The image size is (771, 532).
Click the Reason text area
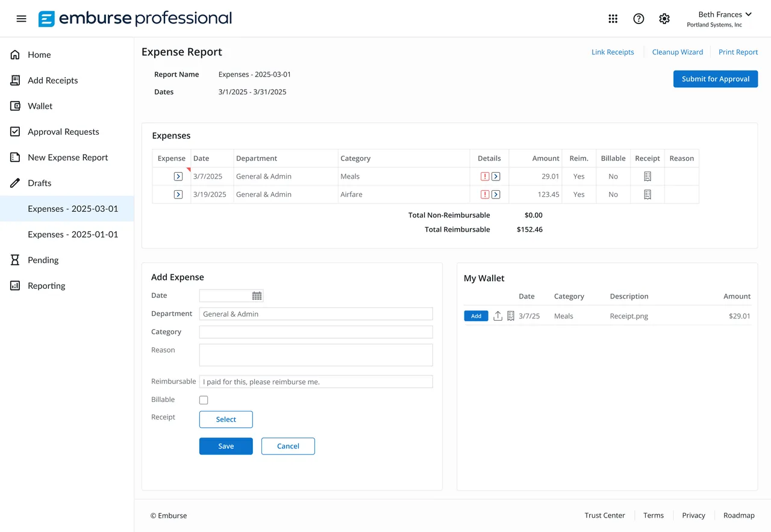pos(316,355)
